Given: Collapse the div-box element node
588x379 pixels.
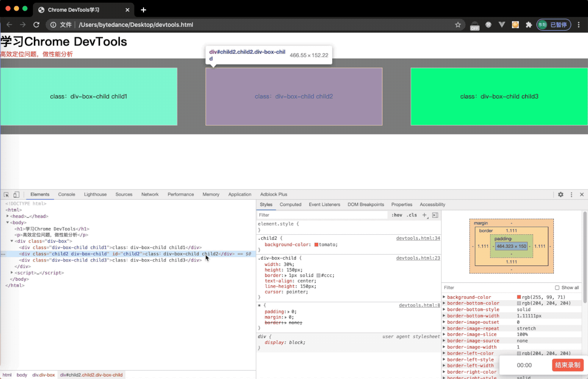Looking at the screenshot, I should (12, 241).
